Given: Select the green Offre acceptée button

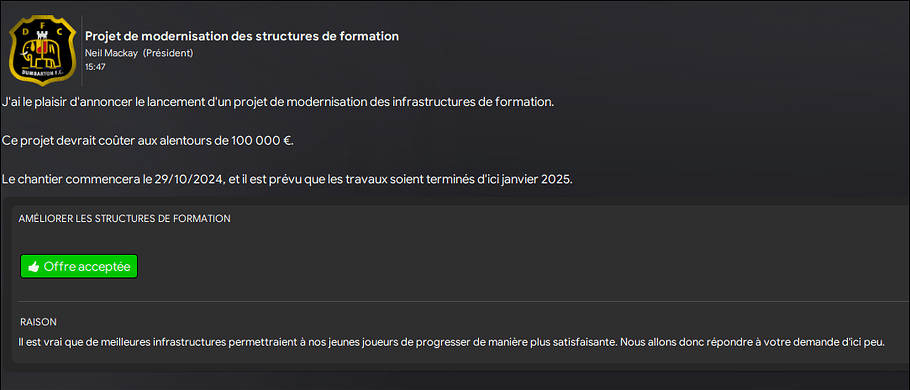Looking at the screenshot, I should (x=79, y=266).
